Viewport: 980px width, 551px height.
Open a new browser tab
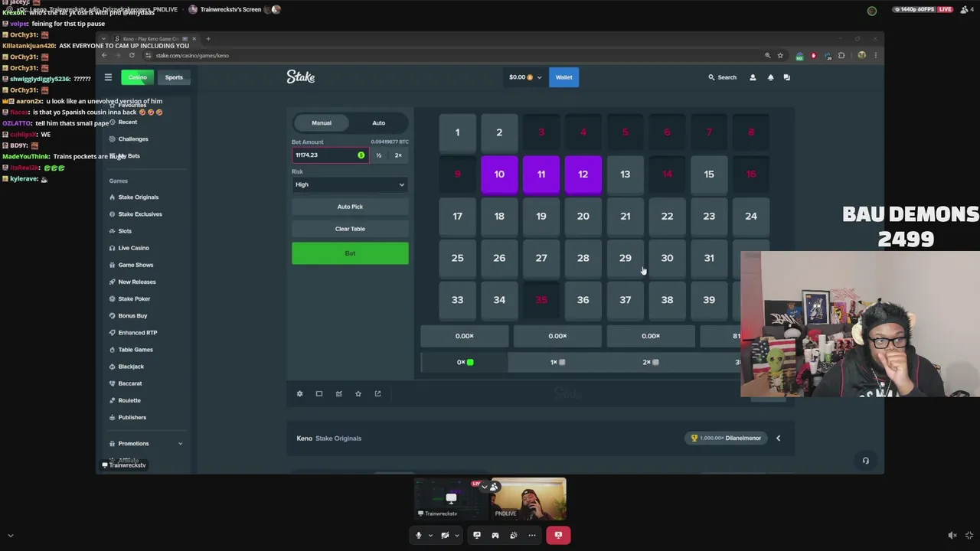(x=208, y=38)
